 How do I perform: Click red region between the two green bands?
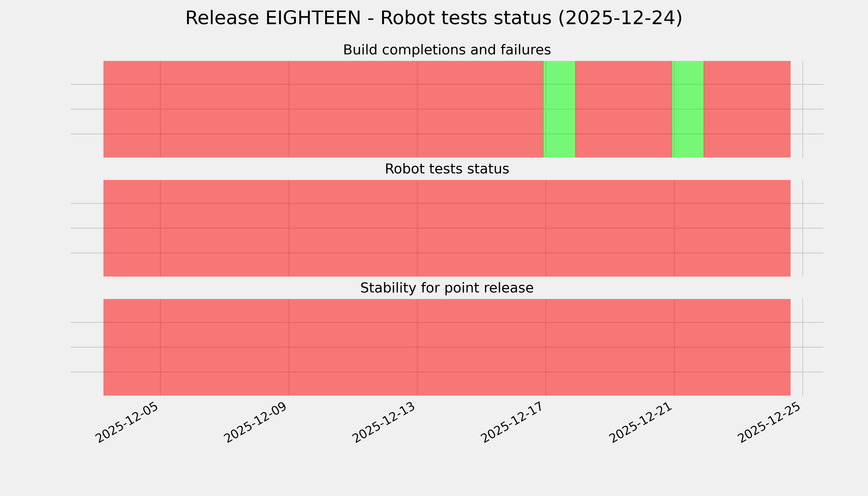[623, 109]
